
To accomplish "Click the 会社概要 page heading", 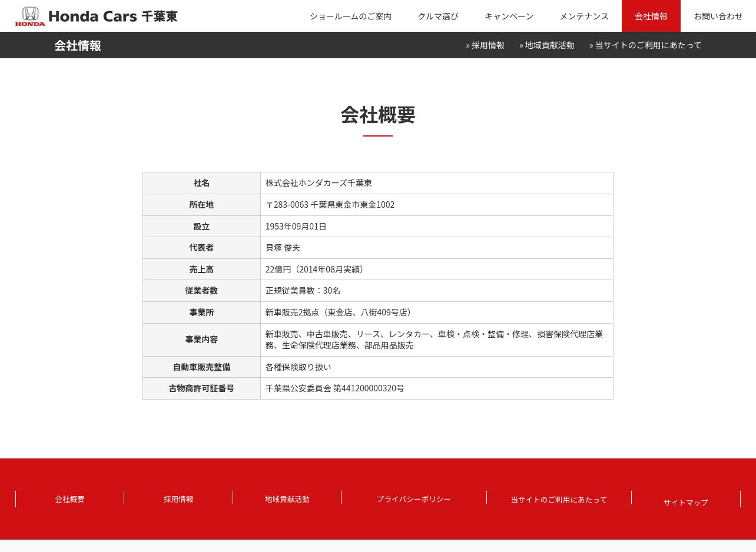I will 378,115.
